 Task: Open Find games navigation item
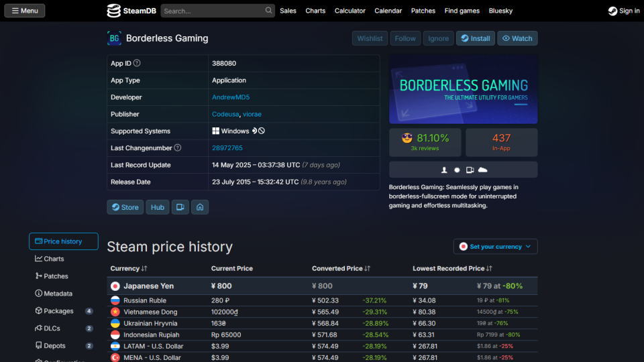pyautogui.click(x=462, y=11)
